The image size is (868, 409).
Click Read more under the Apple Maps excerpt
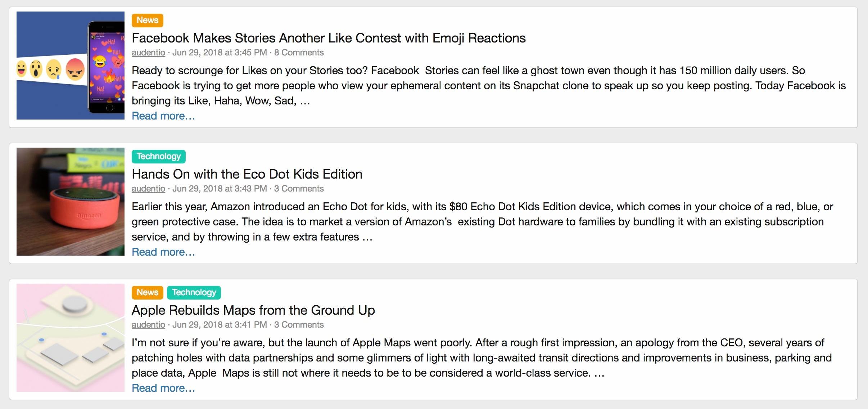click(x=163, y=388)
